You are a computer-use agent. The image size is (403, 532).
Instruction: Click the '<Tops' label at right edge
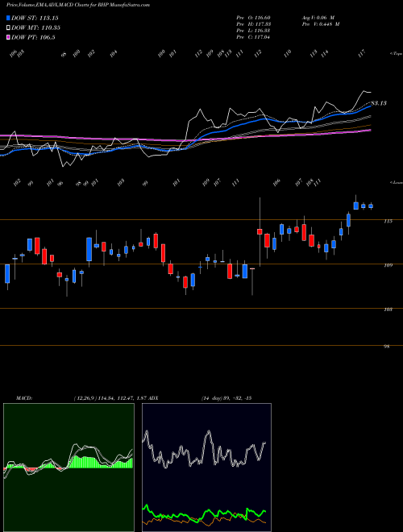pyautogui.click(x=397, y=54)
